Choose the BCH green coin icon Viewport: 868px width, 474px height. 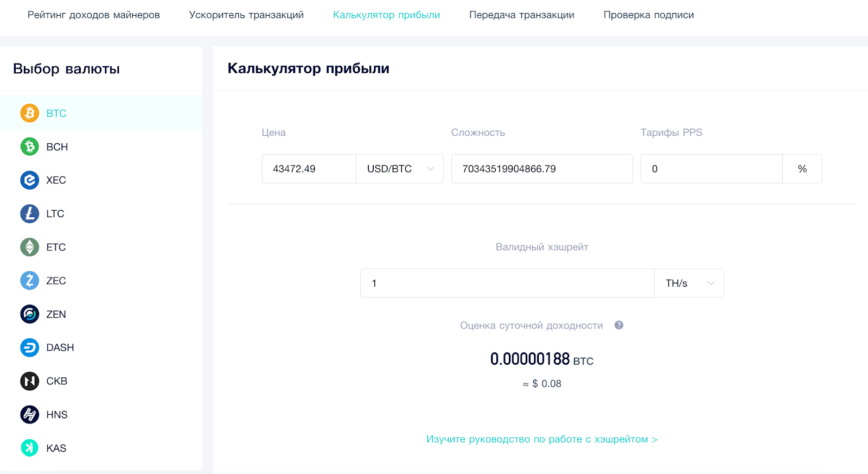click(x=30, y=147)
